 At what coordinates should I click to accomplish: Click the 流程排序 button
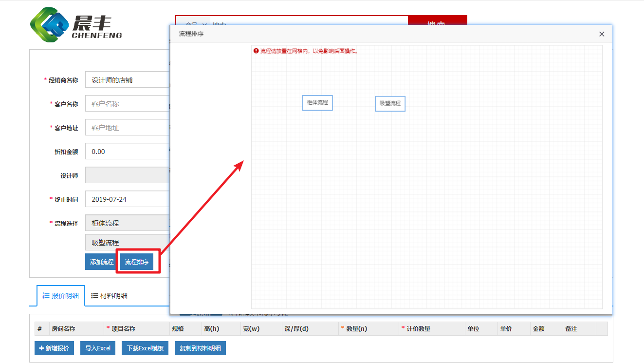click(x=137, y=262)
